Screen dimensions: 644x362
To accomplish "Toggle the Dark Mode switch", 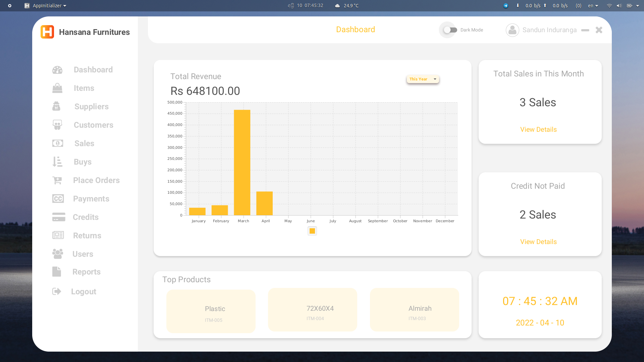I will (x=448, y=30).
